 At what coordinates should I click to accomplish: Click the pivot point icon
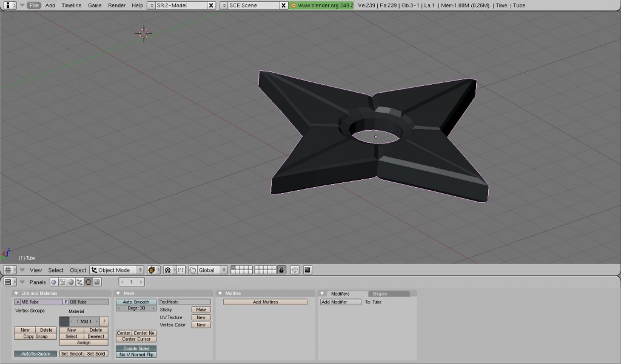[x=168, y=270]
